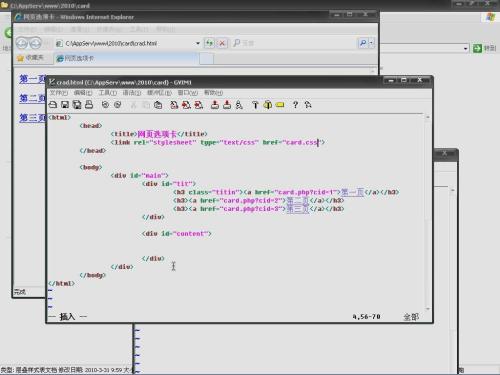Click the Internet Explorer address field
Viewport: 500px width, 375px height.
coord(127,43)
